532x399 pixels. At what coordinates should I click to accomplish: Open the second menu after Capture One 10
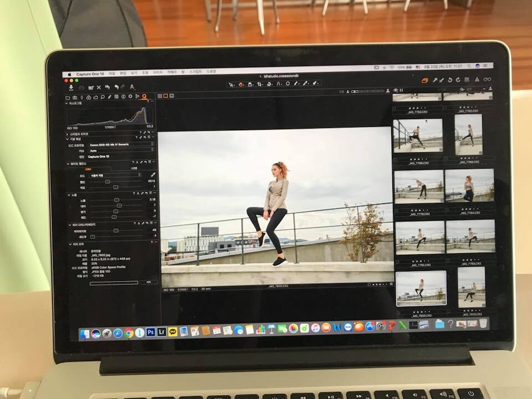point(123,73)
